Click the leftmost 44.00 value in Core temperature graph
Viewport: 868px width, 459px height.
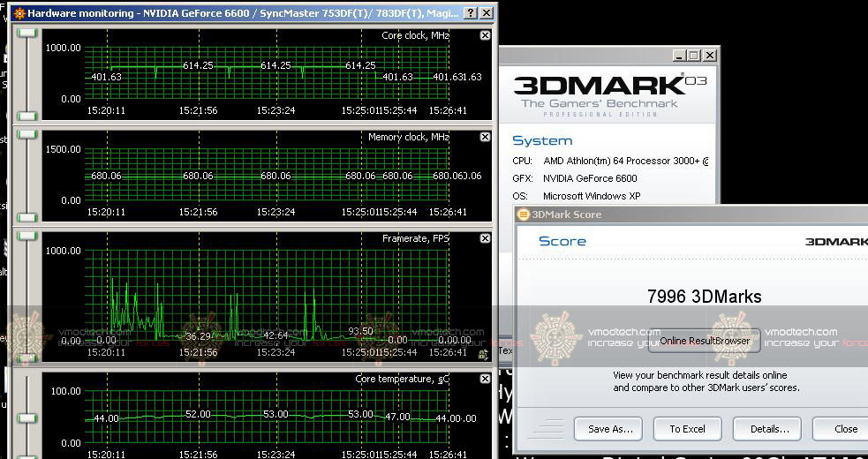106,418
